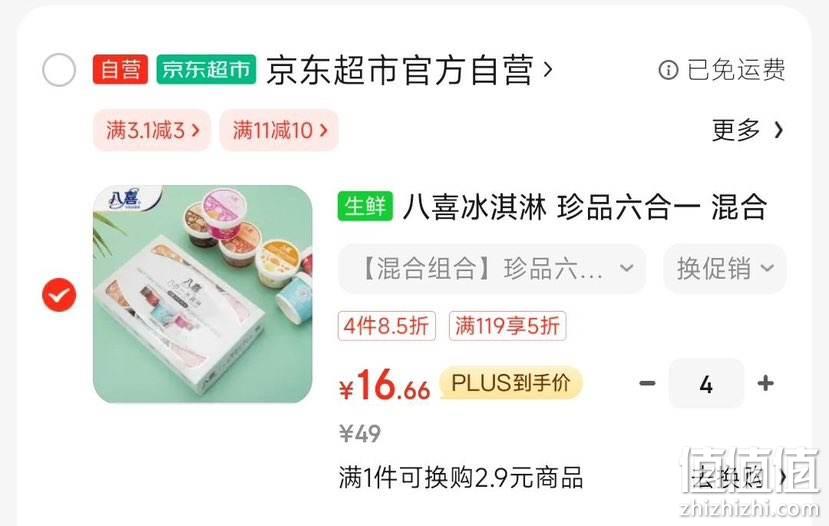The height and width of the screenshot is (526, 829).
Task: Decrease quantity with the minus button
Action: pyautogui.click(x=647, y=383)
